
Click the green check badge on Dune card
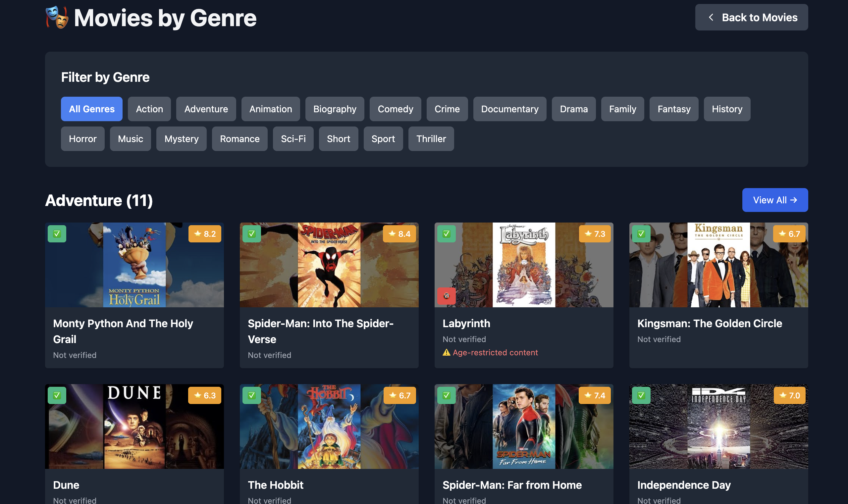[x=57, y=395]
